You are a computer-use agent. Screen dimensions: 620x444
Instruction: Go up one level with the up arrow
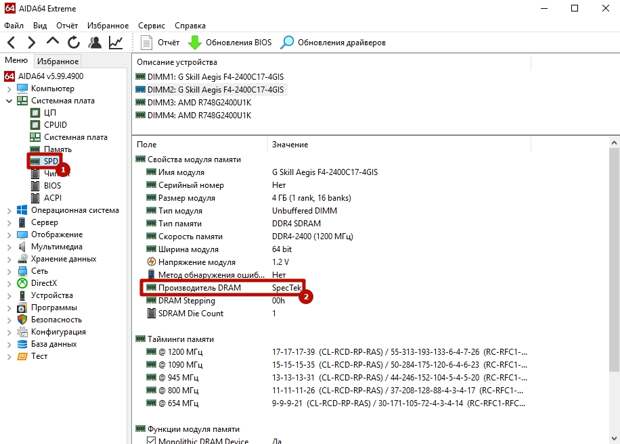tap(53, 42)
